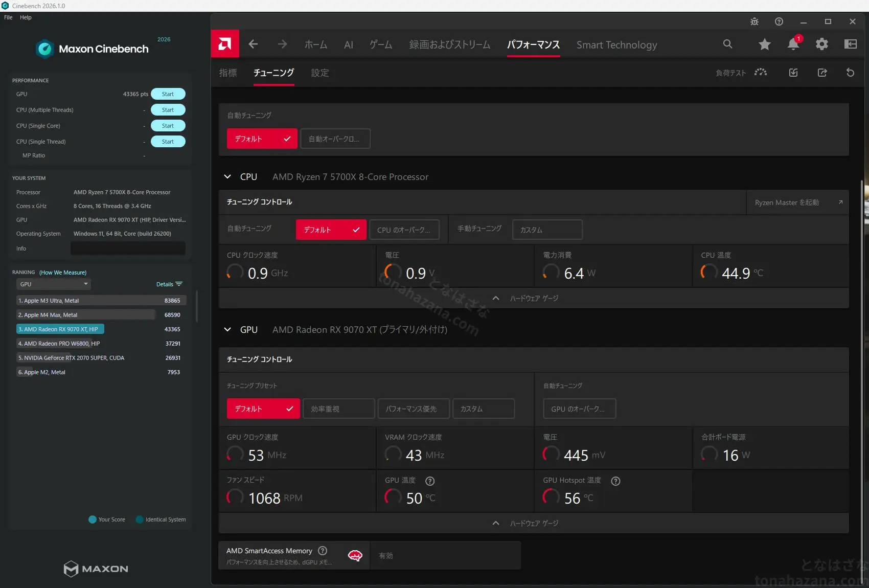Click the SmartAccess Memory brain icon
869x588 pixels.
pyautogui.click(x=355, y=556)
